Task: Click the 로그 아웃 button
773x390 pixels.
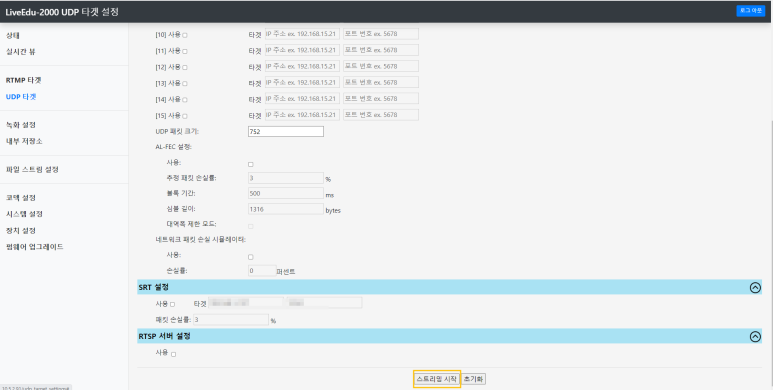Action: click(751, 10)
